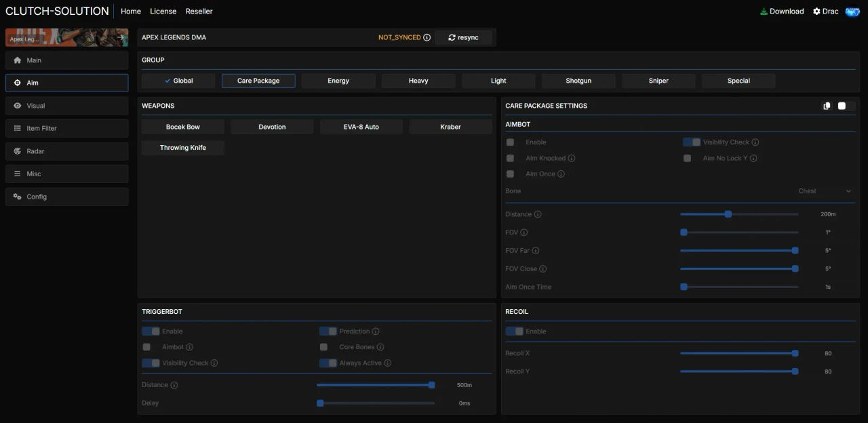Click the Triggerbot Delay slider handle
Viewport: 868px width, 423px height.
[x=320, y=403]
